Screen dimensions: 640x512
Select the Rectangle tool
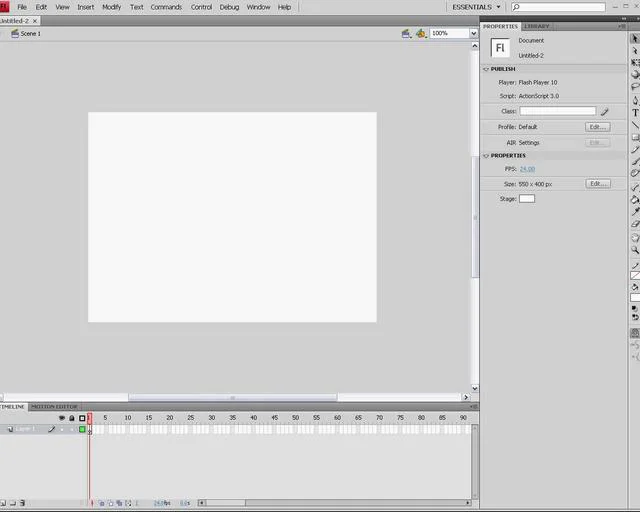635,137
